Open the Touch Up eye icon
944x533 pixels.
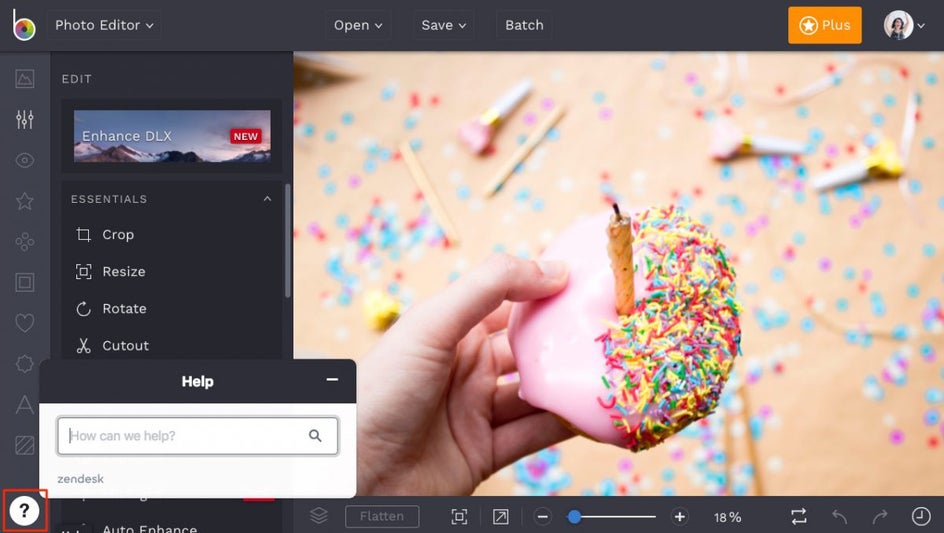(x=25, y=160)
